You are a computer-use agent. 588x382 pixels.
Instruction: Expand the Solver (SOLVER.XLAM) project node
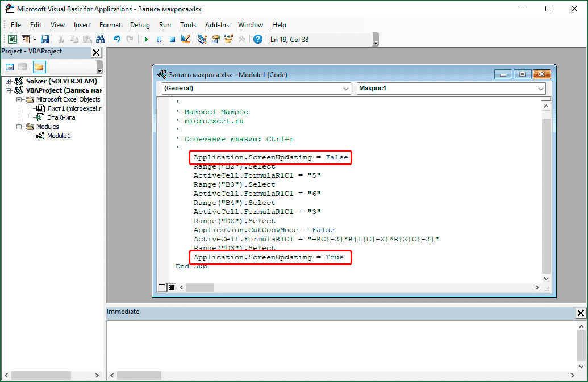[x=8, y=81]
